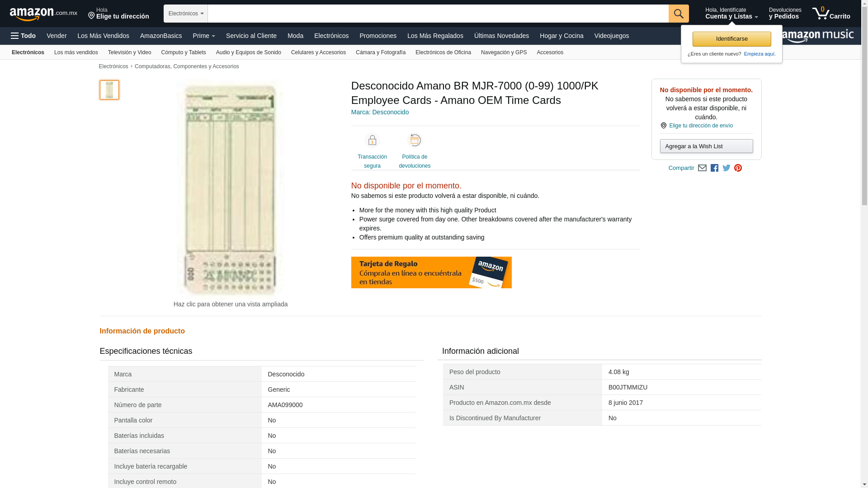Open the Promociones menu item
This screenshot has height=488, width=868.
[377, 36]
